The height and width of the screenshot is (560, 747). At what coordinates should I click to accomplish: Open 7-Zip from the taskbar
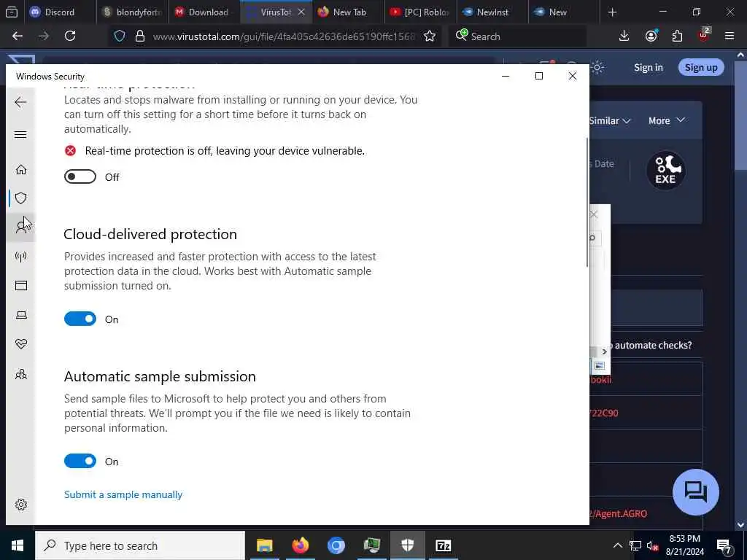pyautogui.click(x=443, y=545)
